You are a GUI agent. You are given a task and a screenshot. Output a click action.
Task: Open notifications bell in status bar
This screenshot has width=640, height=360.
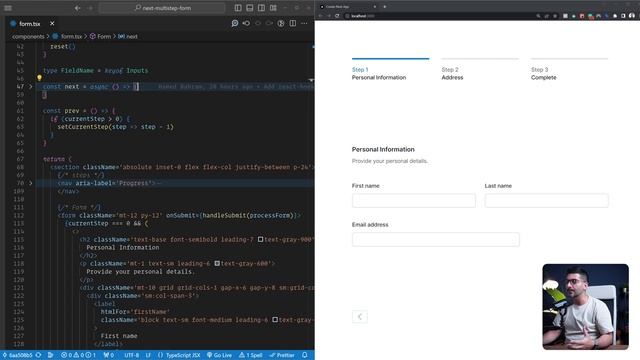coord(305,355)
